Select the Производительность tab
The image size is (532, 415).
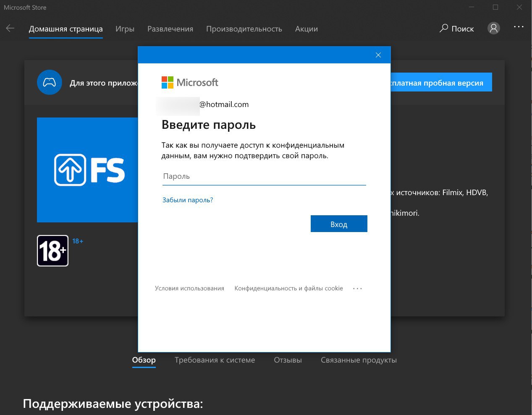[244, 29]
